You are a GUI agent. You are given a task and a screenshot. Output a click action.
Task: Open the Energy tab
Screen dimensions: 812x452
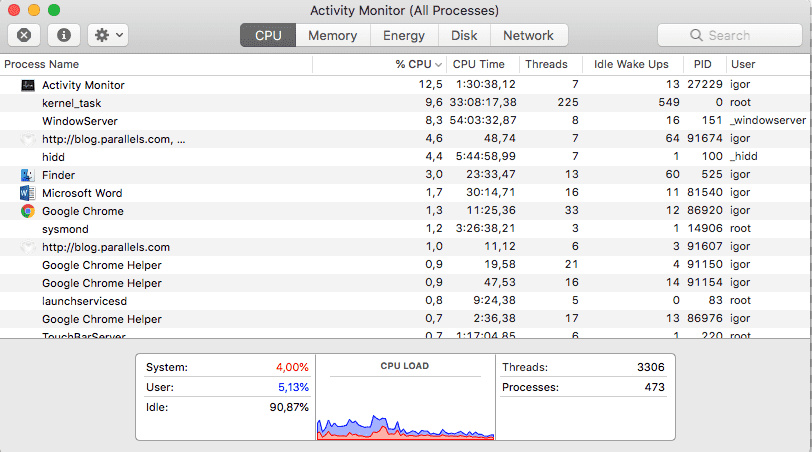coord(404,35)
